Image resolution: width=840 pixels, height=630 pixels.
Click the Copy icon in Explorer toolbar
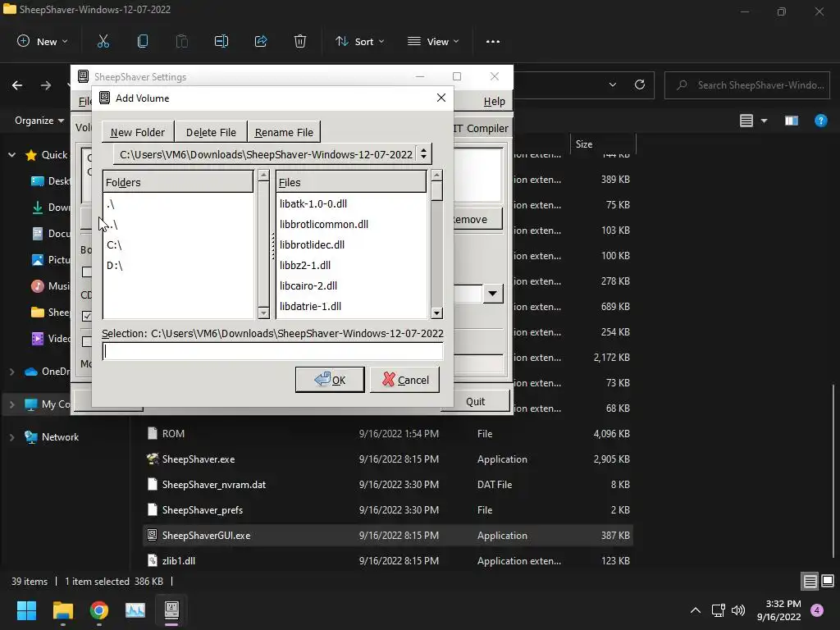pos(143,41)
